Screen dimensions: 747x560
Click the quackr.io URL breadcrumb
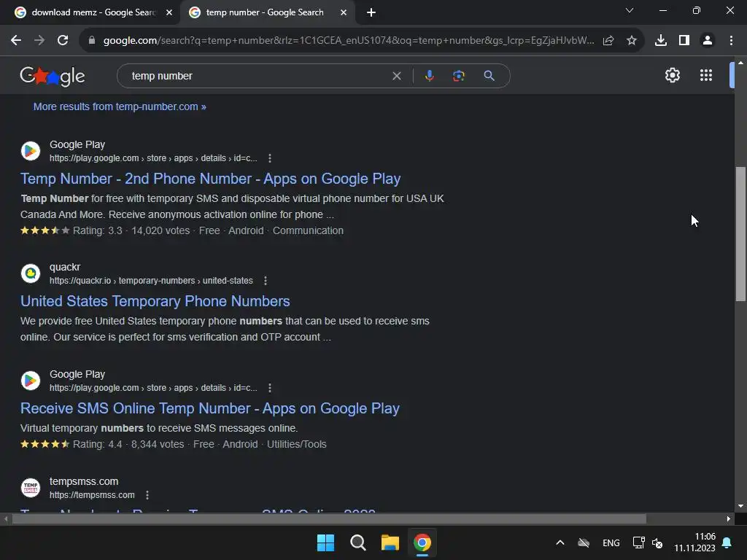(151, 281)
